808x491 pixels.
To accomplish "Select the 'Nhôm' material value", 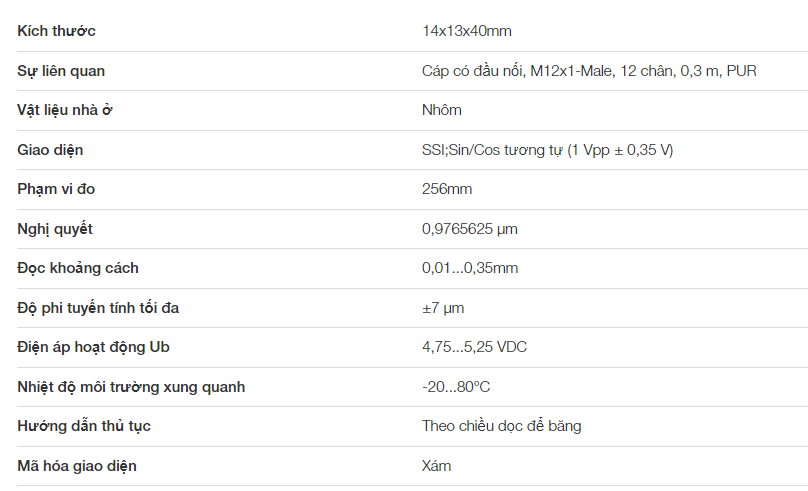I will point(442,110).
